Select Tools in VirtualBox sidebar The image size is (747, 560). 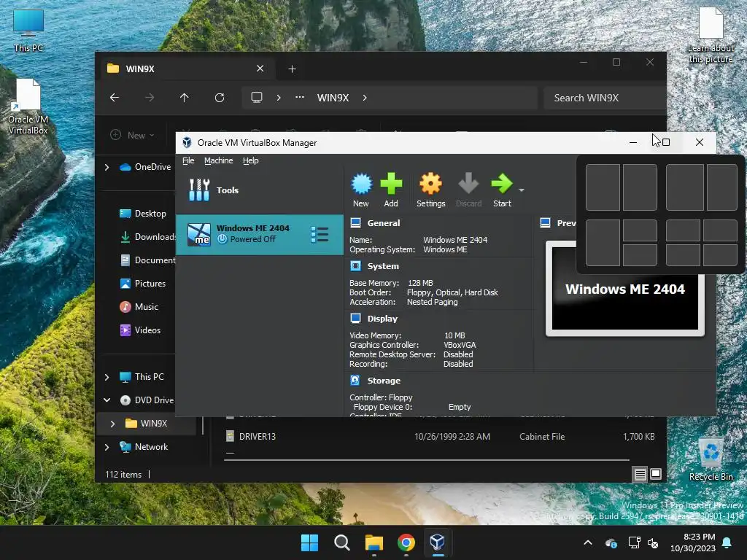[x=260, y=190]
